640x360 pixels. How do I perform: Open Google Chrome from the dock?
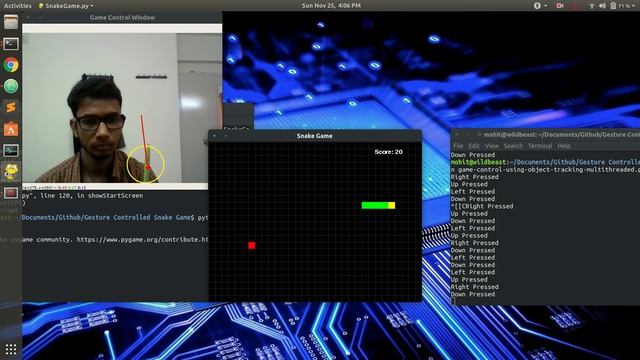tap(11, 65)
